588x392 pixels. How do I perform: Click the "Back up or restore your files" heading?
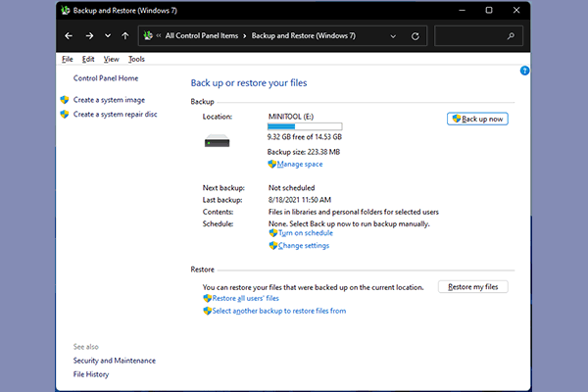point(249,83)
